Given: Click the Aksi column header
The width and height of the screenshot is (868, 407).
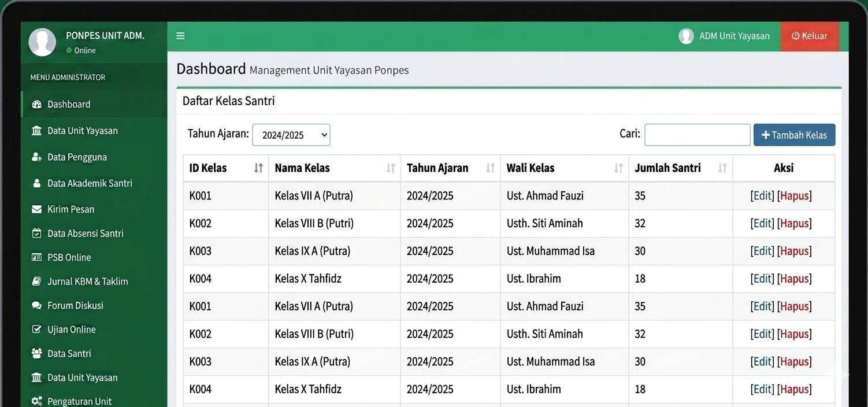Looking at the screenshot, I should click(784, 168).
